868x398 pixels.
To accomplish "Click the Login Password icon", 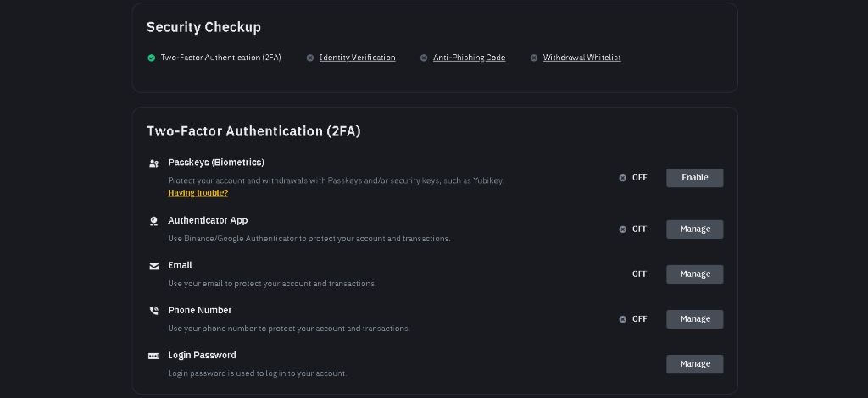I will [x=153, y=356].
